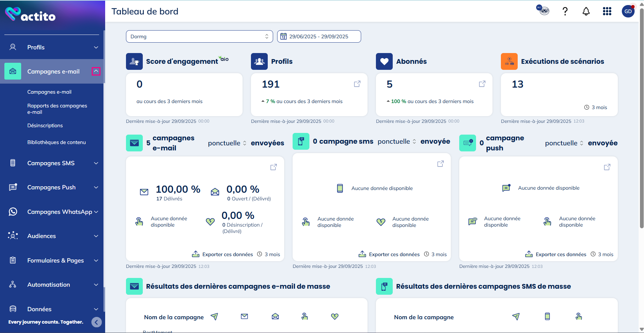Select Désinscriptions in the sidebar
The height and width of the screenshot is (333, 644).
point(45,126)
